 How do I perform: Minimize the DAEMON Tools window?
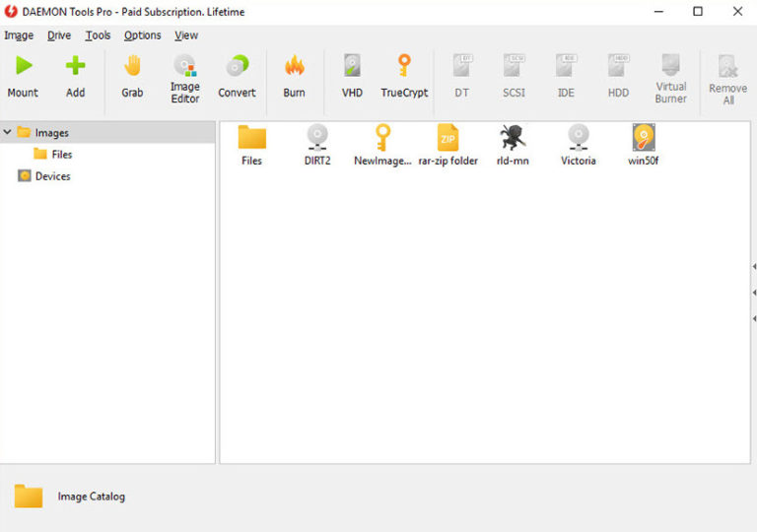pos(658,11)
